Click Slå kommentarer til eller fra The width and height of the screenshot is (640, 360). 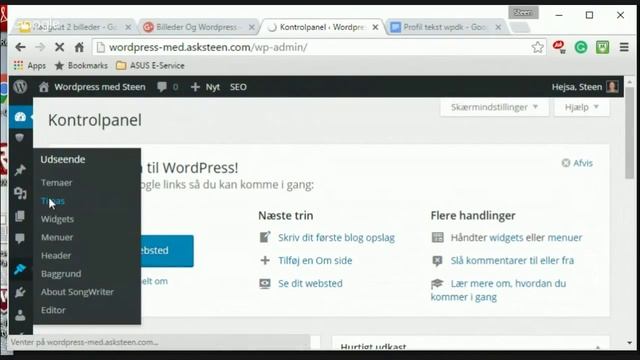coord(512,260)
